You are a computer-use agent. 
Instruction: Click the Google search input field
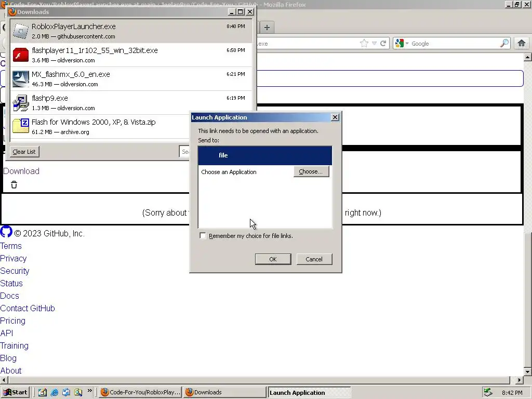click(x=454, y=44)
